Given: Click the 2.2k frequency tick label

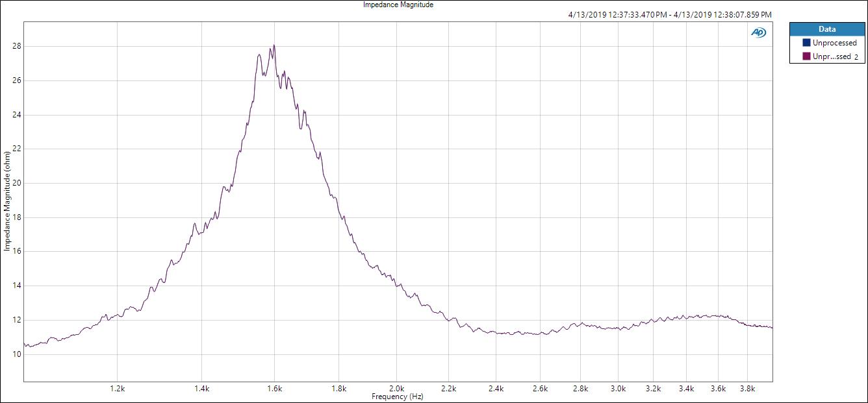Looking at the screenshot, I should tap(448, 389).
